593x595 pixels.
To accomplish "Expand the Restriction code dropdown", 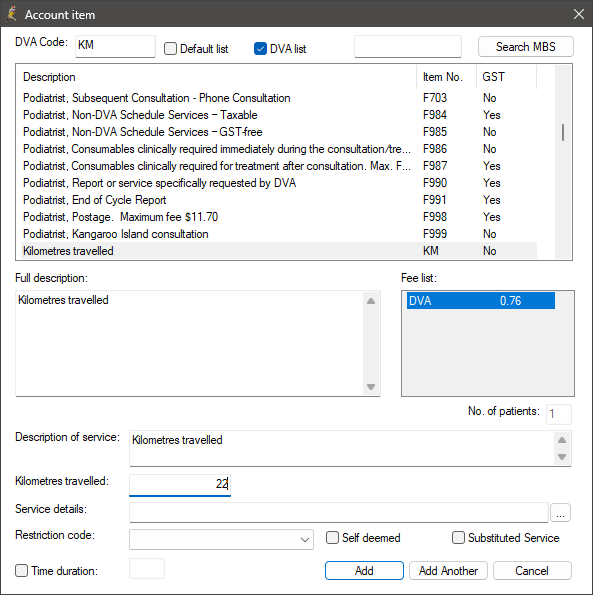I will [221, 539].
